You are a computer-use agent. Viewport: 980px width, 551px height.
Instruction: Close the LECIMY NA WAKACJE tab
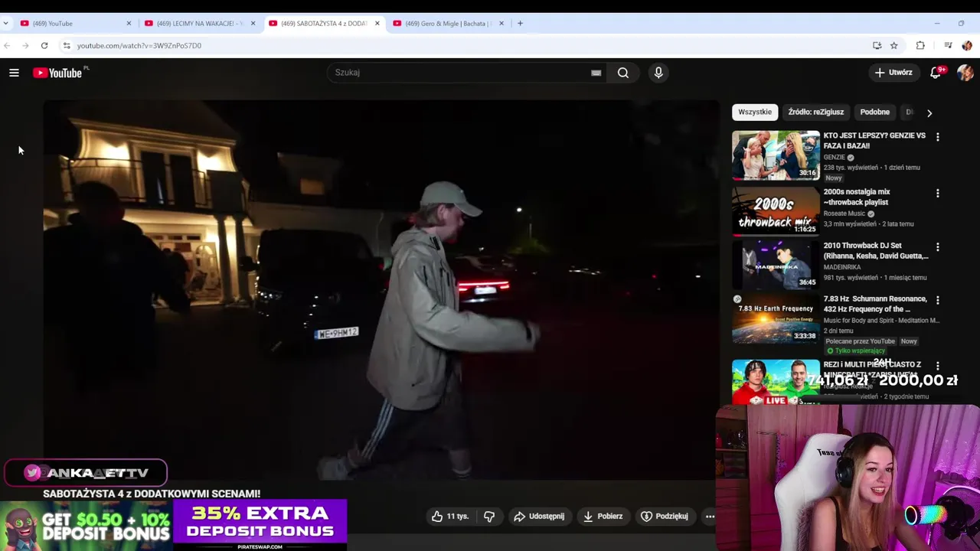253,24
